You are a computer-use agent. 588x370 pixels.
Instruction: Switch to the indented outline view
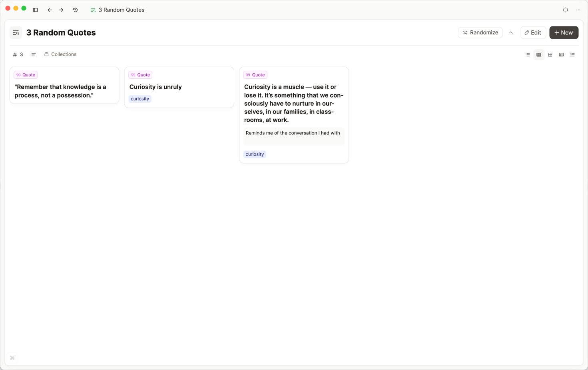point(572,55)
